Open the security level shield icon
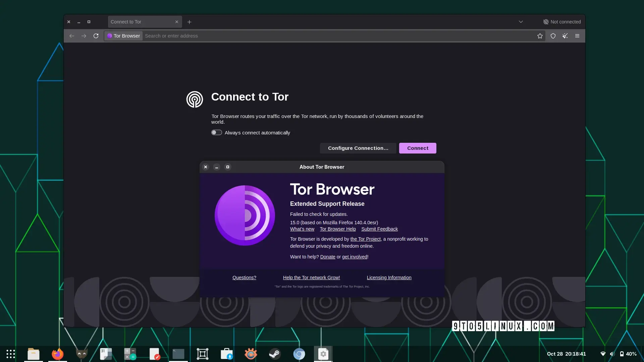 [x=553, y=36]
